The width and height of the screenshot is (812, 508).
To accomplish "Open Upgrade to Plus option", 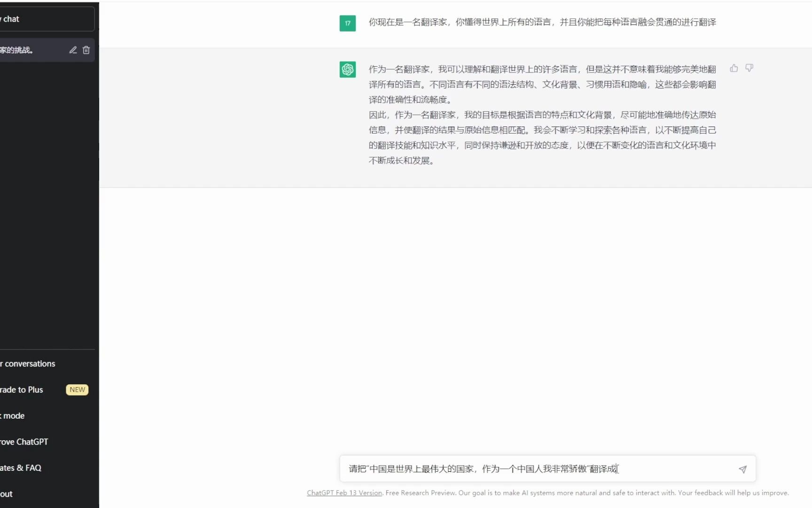I will (x=46, y=389).
